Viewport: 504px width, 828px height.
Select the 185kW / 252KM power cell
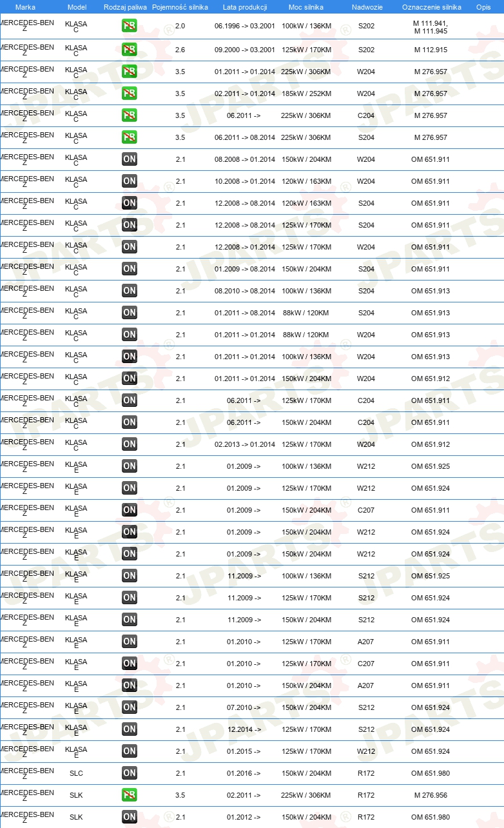pos(306,94)
